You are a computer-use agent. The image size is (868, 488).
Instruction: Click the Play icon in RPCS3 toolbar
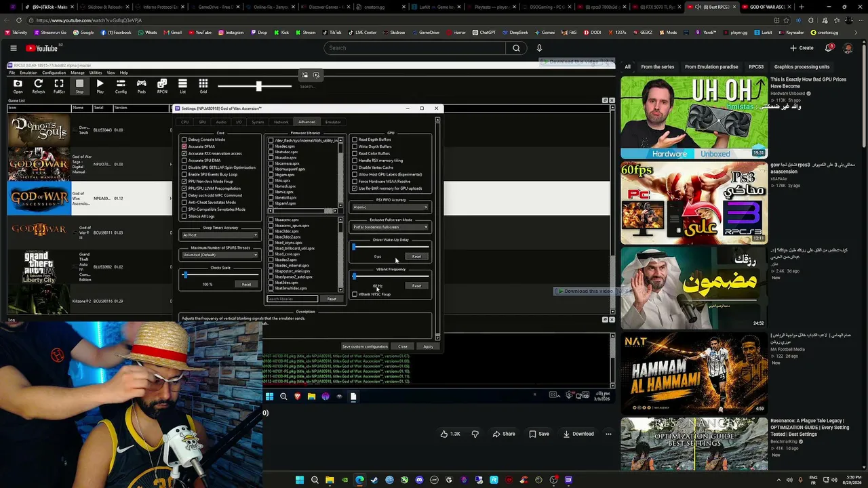100,86
